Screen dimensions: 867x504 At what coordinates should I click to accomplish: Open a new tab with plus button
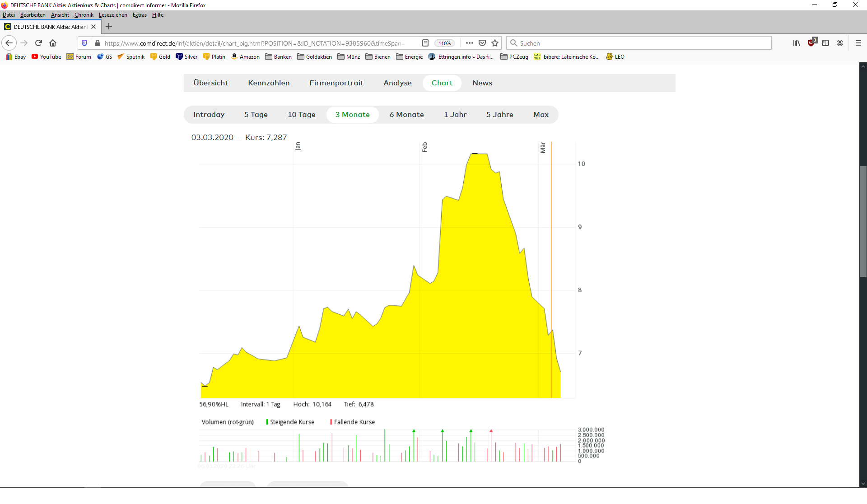[x=109, y=27]
